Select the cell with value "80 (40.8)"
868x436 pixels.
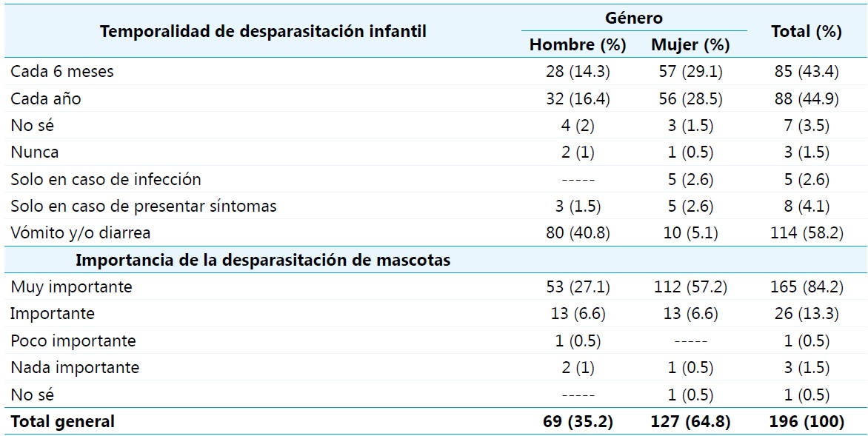point(578,232)
